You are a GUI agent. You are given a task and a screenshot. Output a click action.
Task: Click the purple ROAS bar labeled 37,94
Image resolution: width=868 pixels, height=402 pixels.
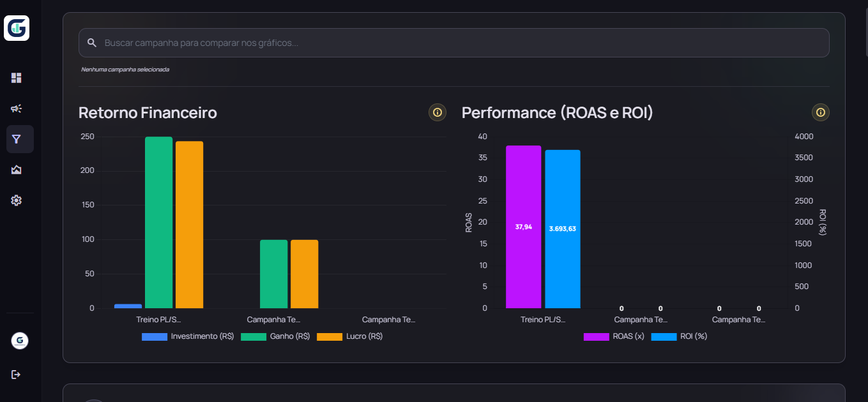tap(523, 227)
